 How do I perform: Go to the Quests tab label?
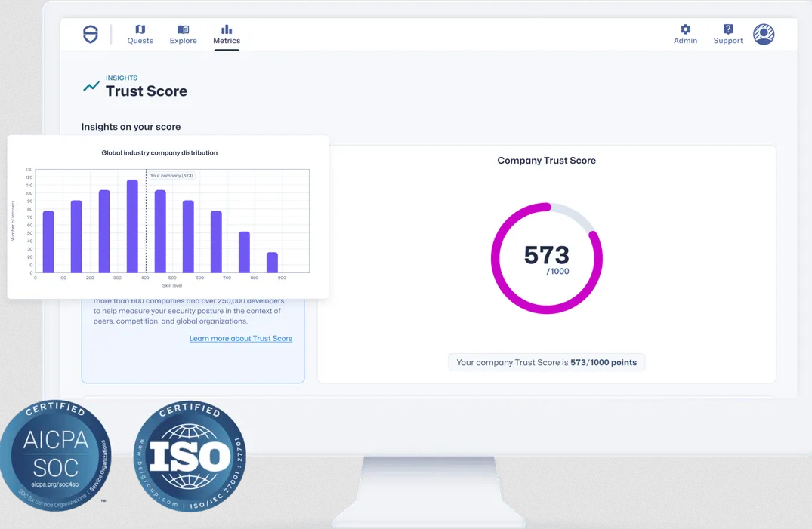140,41
